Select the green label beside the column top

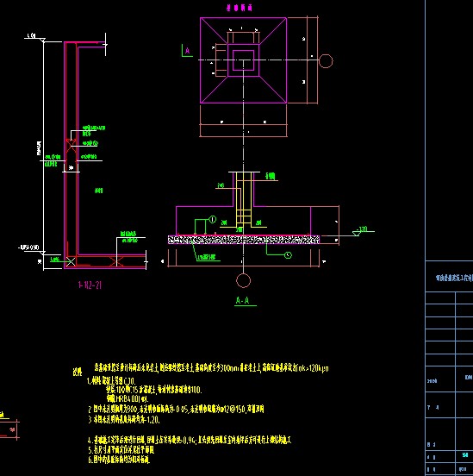pyautogui.click(x=270, y=176)
